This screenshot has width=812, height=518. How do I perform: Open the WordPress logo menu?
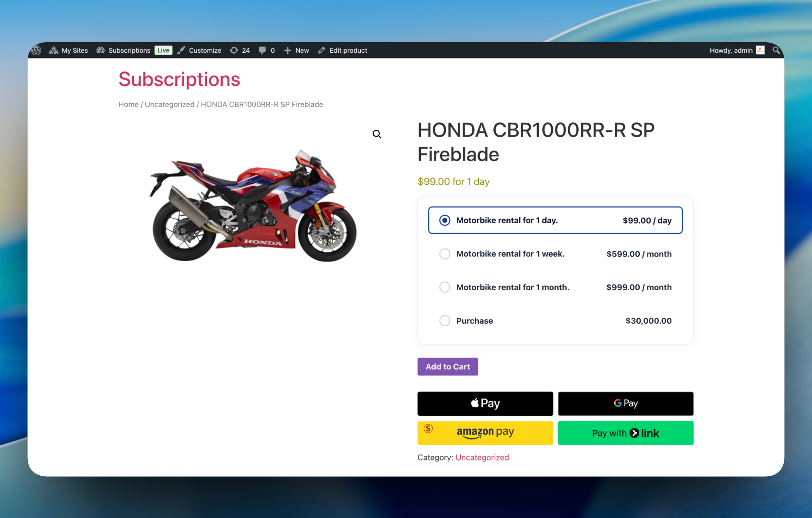36,50
